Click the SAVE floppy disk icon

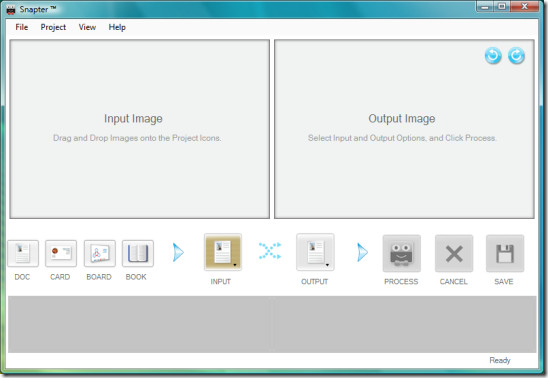tap(505, 254)
